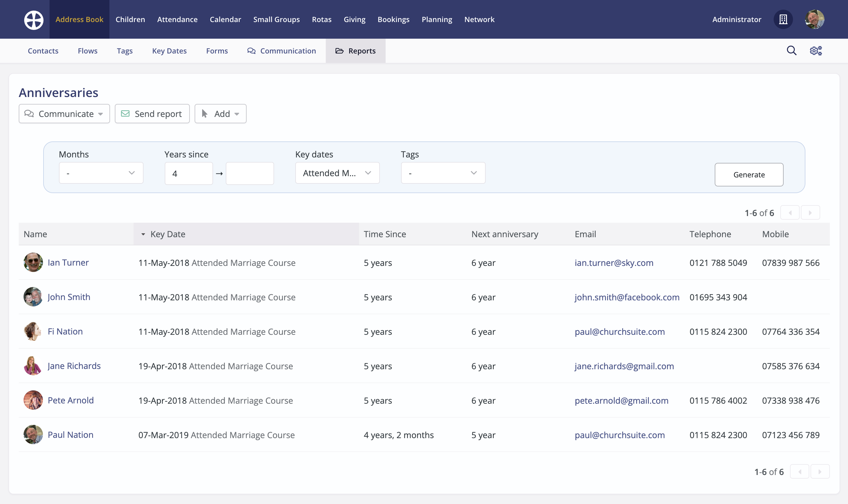
Task: Open the user profile avatar
Action: click(x=814, y=19)
